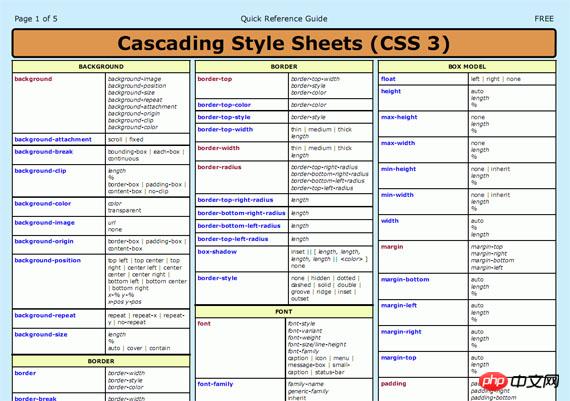Viewport: 570px width, 401px height.
Task: Click the 'max-width' property name
Action: click(x=398, y=143)
